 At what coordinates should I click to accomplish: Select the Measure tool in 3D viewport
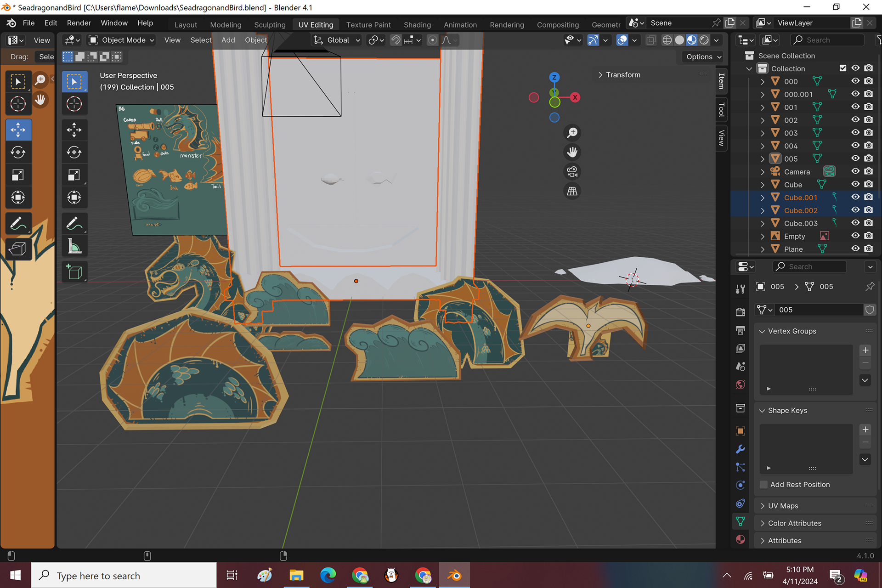(74, 247)
